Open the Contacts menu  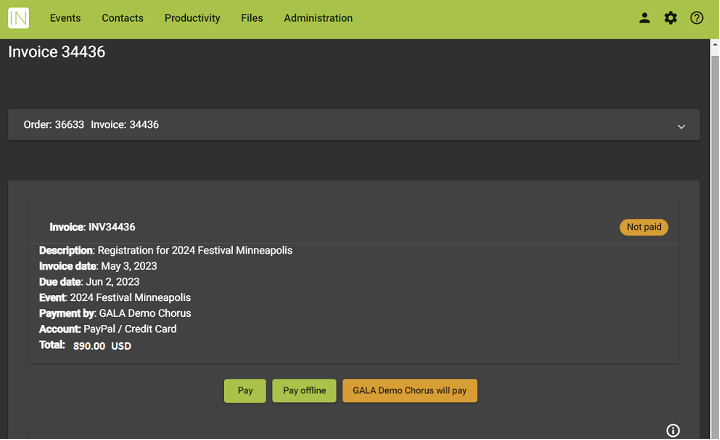[x=123, y=18]
